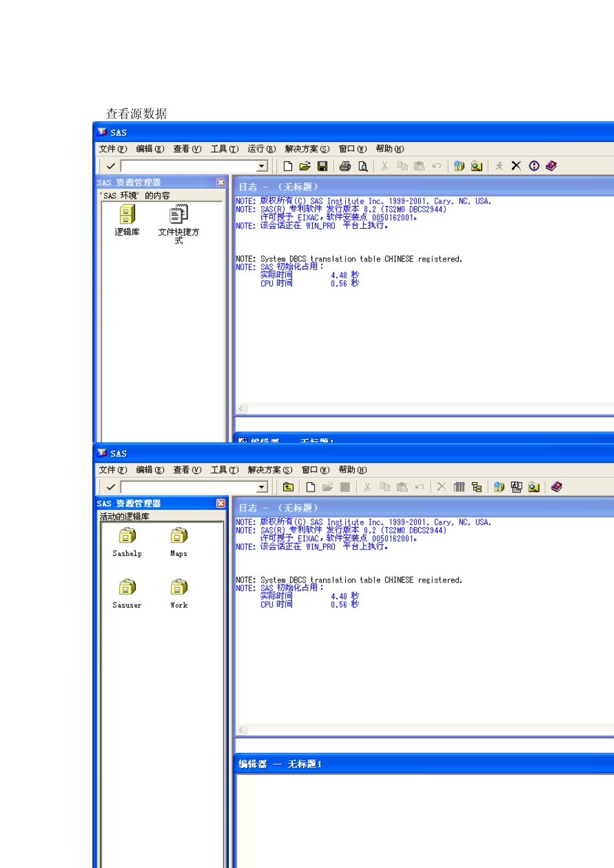Click Tree view icon in lower SAS toolbar
The height and width of the screenshot is (868, 614).
476,487
